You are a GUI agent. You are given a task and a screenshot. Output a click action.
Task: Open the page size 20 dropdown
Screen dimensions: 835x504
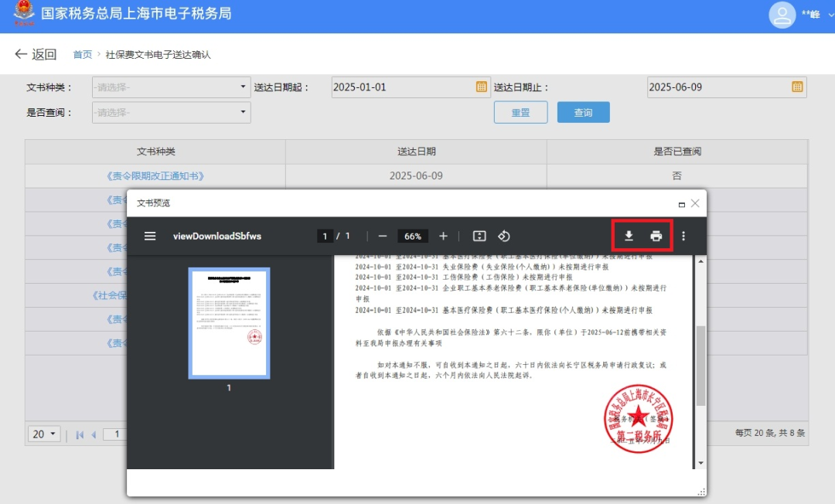coord(44,434)
